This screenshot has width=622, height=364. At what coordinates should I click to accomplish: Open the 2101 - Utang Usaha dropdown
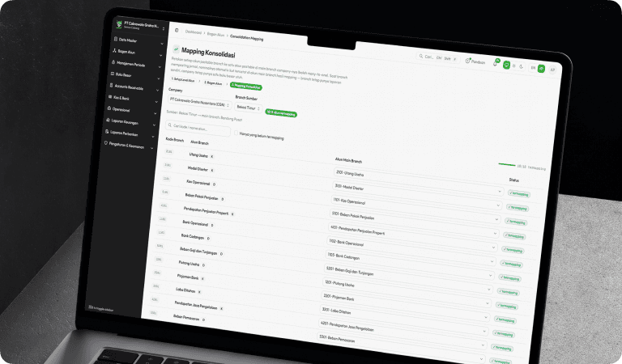point(419,182)
